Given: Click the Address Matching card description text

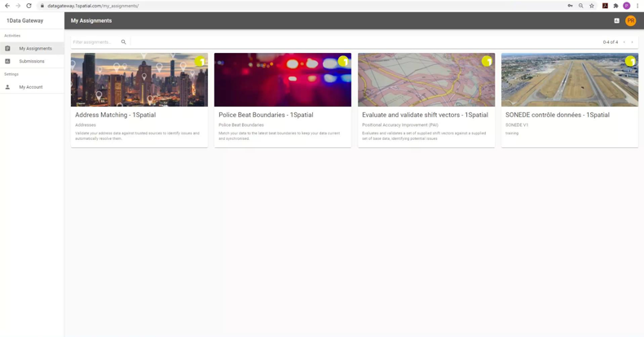Looking at the screenshot, I should [x=137, y=136].
